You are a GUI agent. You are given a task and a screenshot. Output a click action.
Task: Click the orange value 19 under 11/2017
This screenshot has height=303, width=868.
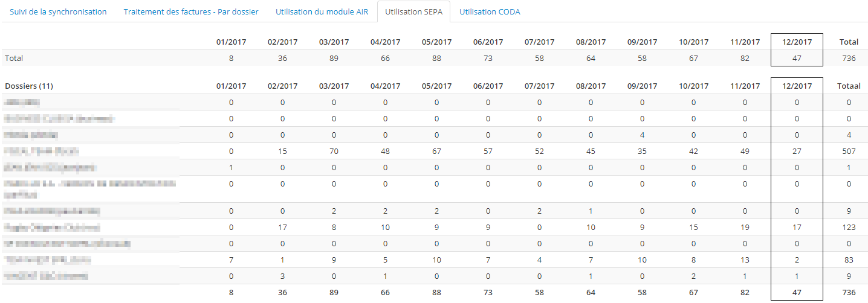tap(745, 227)
